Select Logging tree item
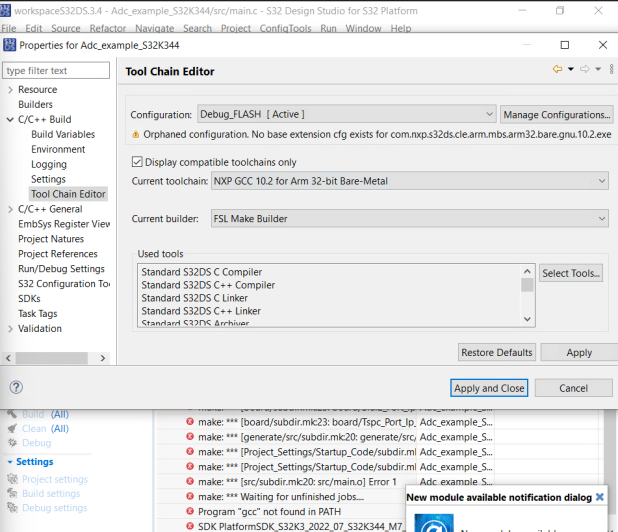The image size is (618, 532). (x=49, y=164)
